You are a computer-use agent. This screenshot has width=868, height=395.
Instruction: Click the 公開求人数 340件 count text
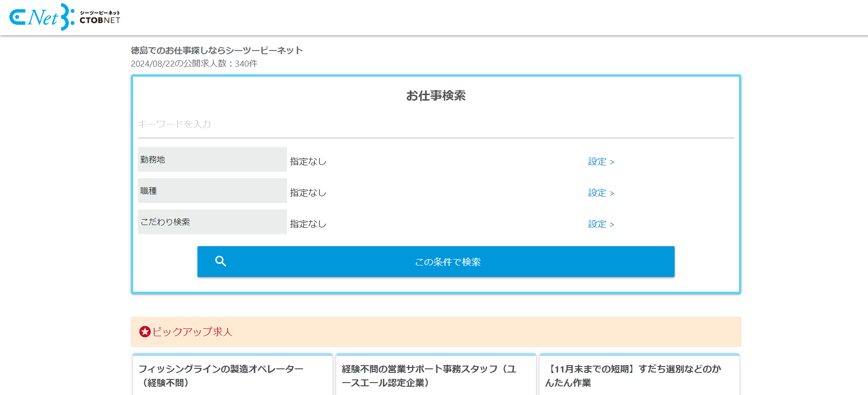click(x=194, y=64)
